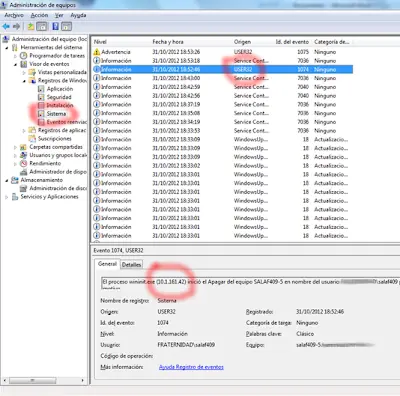The height and width of the screenshot is (396, 400).
Task: Sort by the Id. del evento column header
Action: [x=292, y=42]
